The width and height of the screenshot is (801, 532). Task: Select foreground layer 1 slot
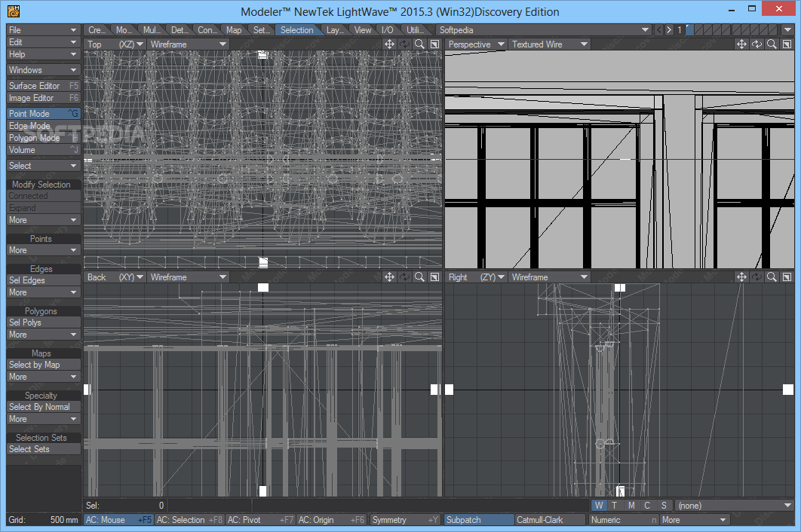click(x=689, y=30)
